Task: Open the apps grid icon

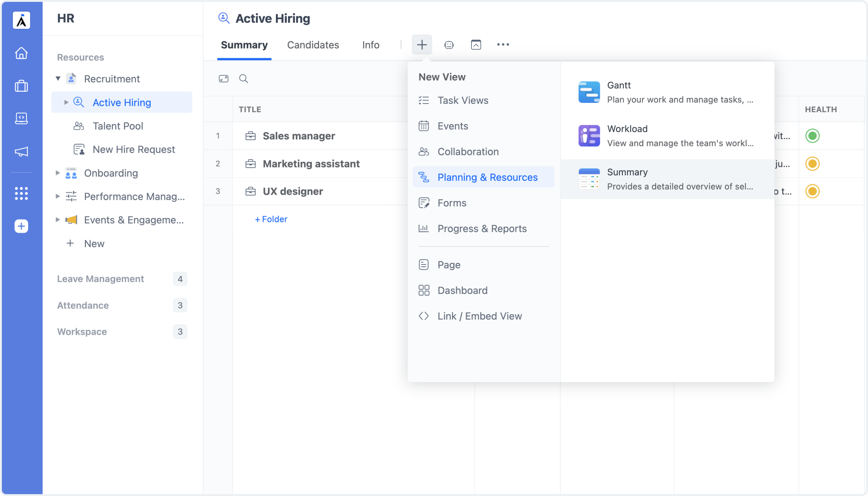Action: [x=21, y=193]
